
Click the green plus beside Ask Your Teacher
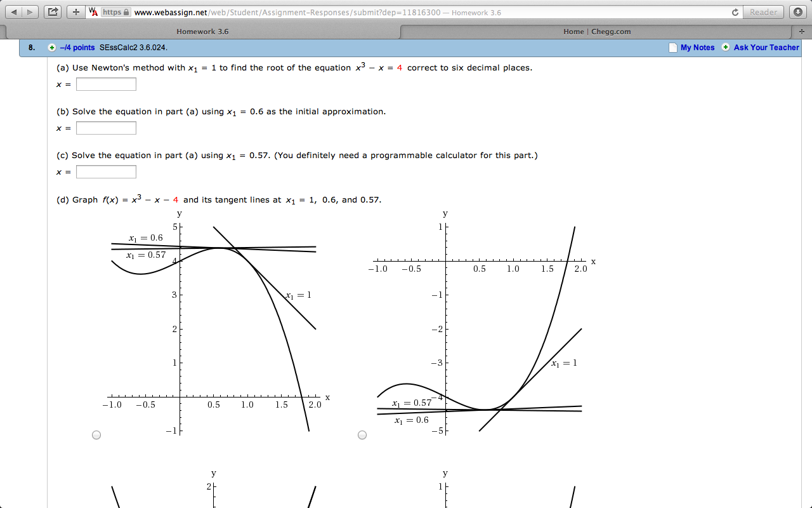pyautogui.click(x=724, y=47)
